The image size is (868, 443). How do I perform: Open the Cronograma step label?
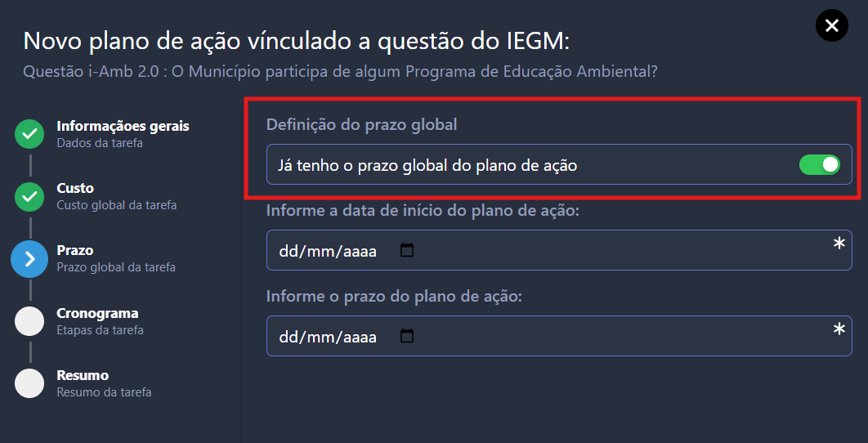pos(97,313)
